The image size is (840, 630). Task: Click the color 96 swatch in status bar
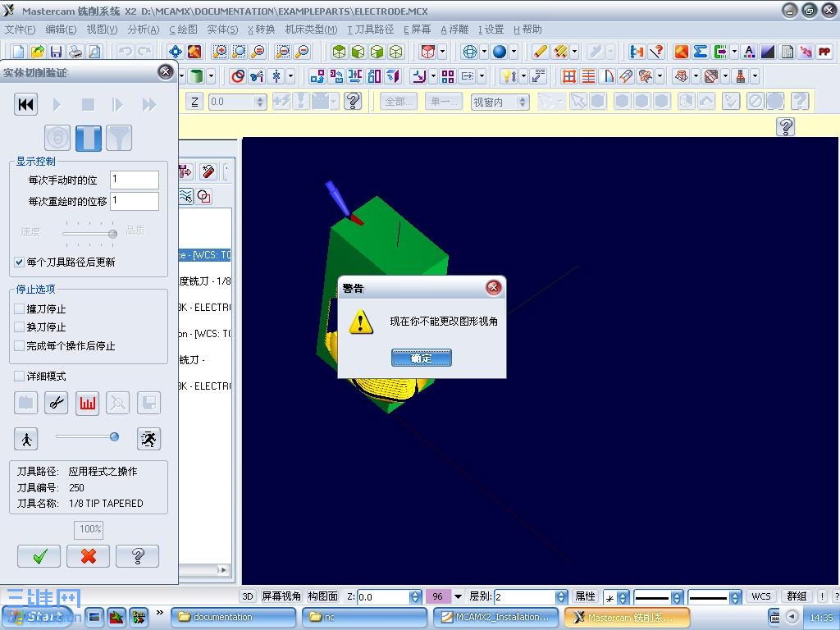(x=438, y=596)
